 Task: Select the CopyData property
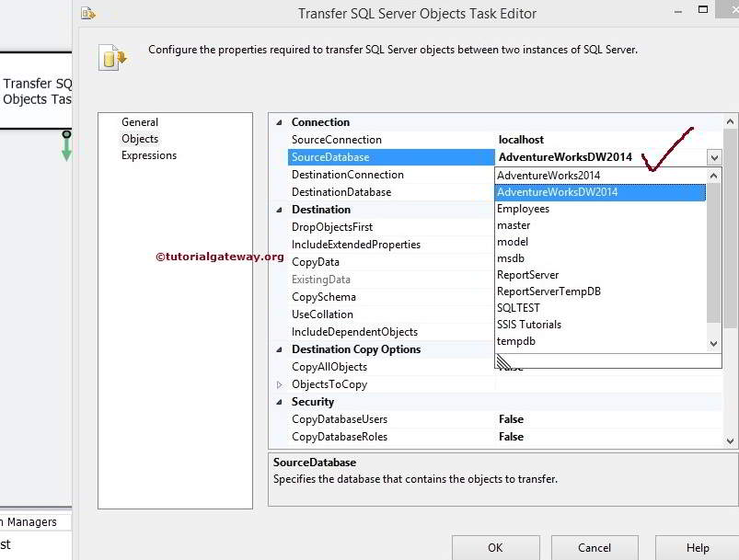(391, 262)
